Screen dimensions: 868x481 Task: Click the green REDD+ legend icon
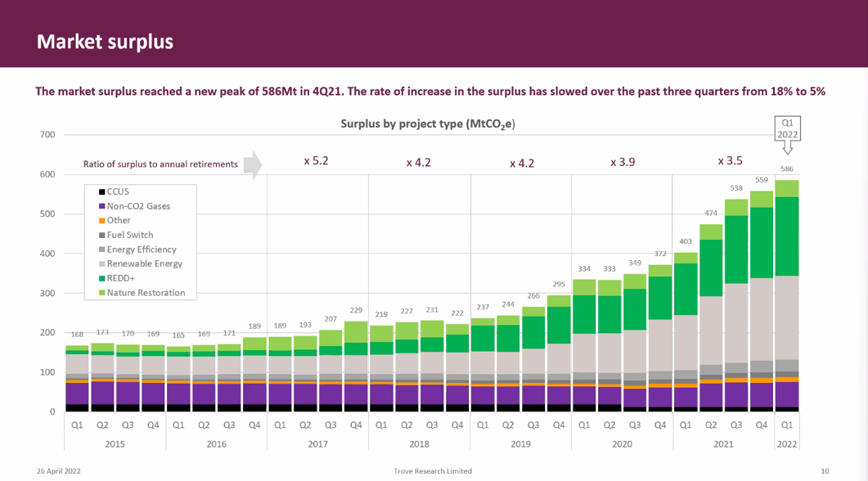(x=101, y=277)
